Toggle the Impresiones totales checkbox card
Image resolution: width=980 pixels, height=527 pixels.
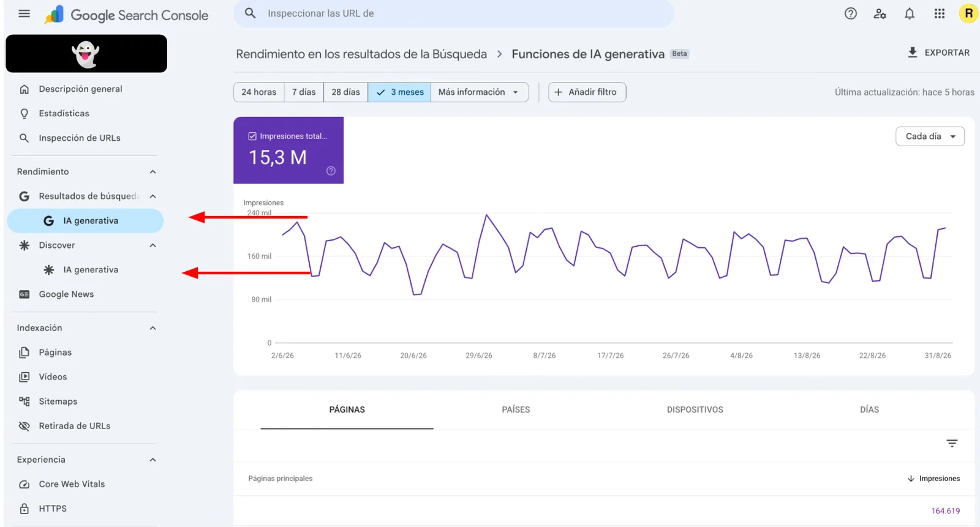click(288, 150)
